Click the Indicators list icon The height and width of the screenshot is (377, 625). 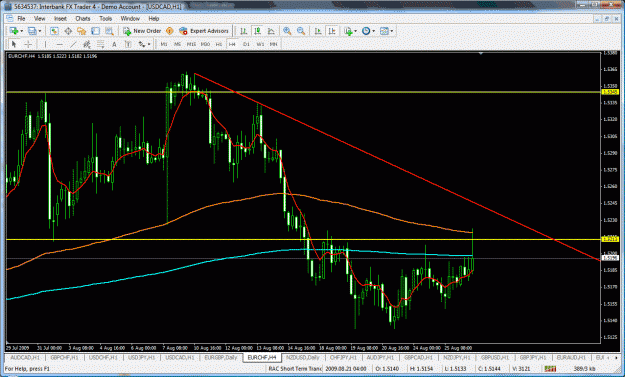348,31
